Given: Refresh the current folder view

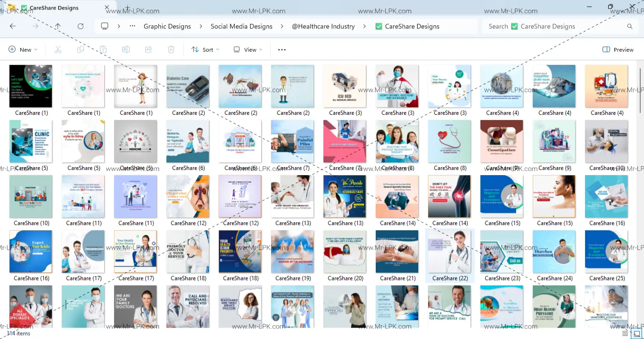Looking at the screenshot, I should coord(81,26).
